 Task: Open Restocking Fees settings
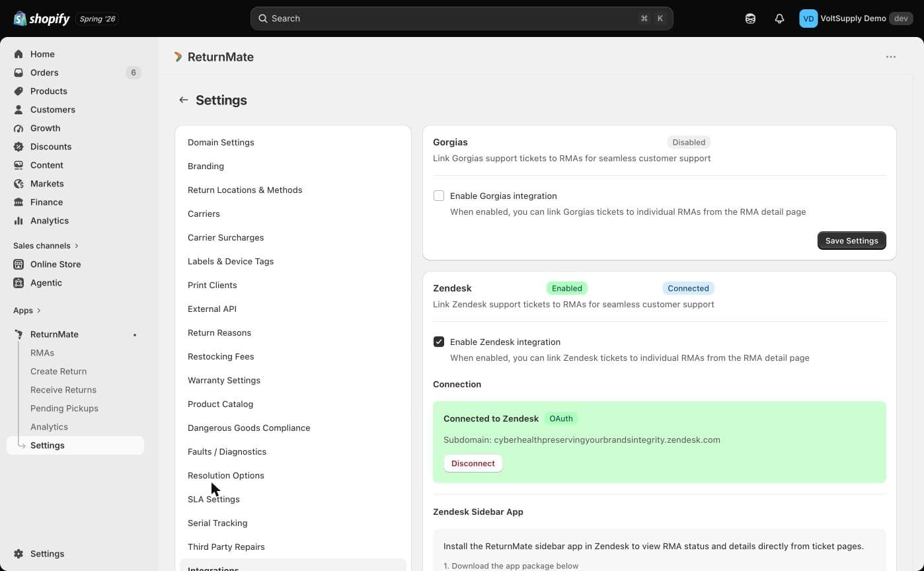click(221, 356)
